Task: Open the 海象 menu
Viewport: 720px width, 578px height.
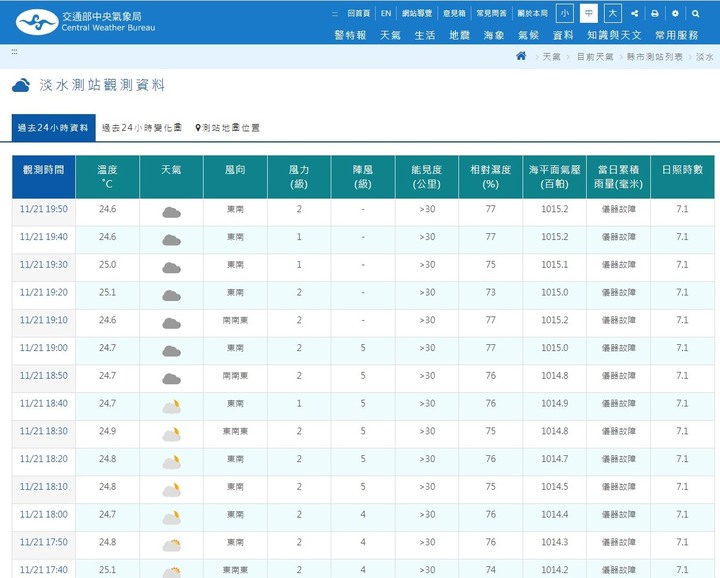Action: 494,35
